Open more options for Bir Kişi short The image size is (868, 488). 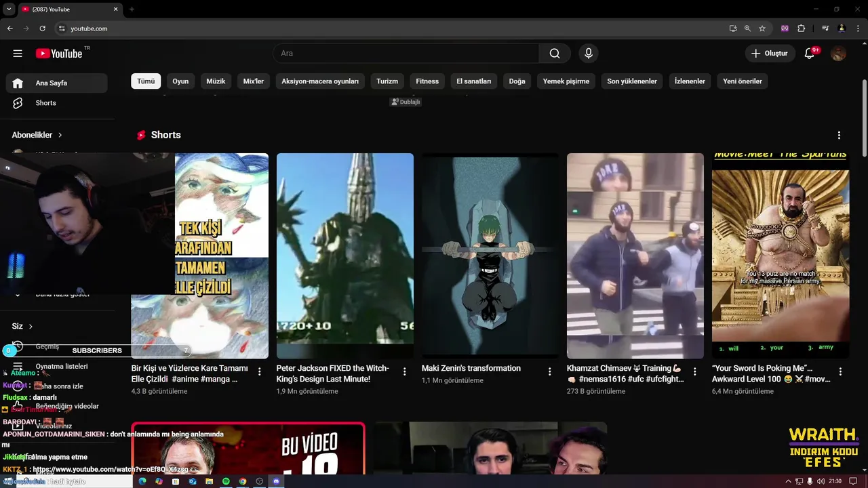(x=260, y=371)
